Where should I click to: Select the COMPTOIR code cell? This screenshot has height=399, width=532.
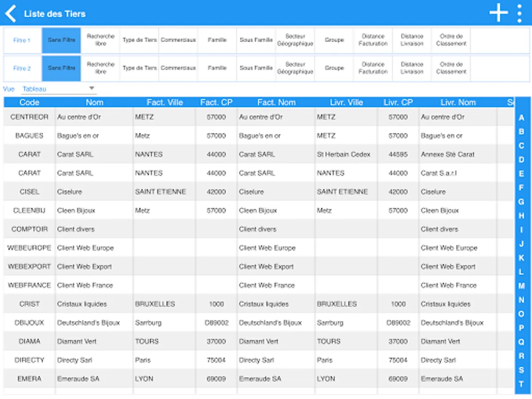point(29,229)
